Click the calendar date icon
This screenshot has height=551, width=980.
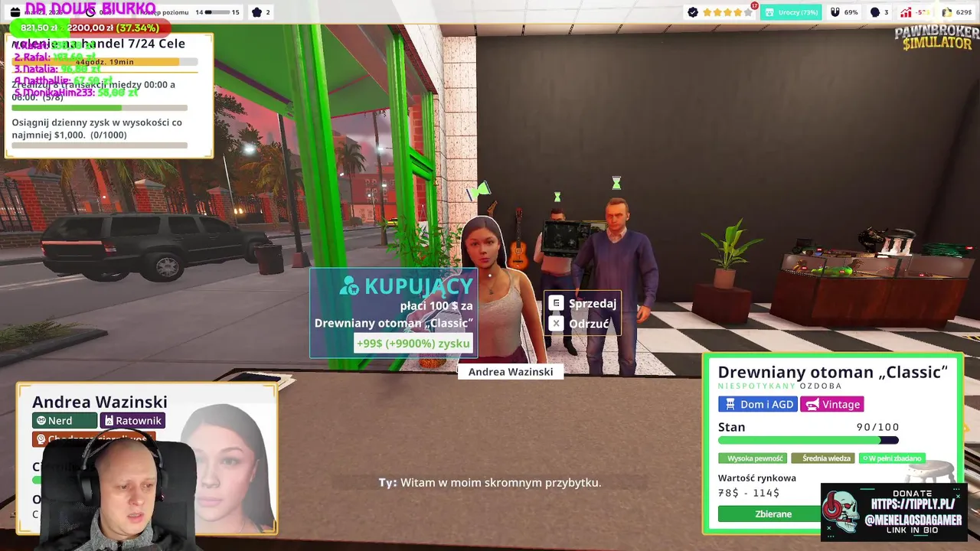pyautogui.click(x=15, y=12)
